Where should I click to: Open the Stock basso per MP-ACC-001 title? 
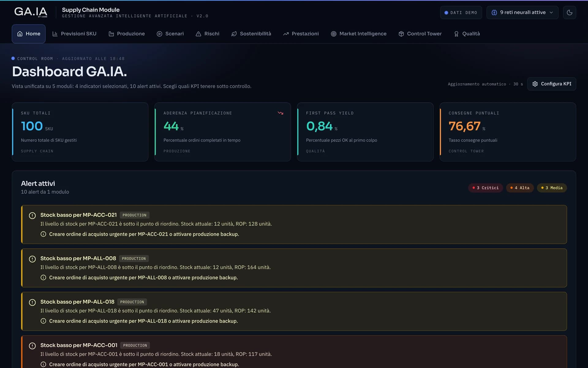click(79, 345)
